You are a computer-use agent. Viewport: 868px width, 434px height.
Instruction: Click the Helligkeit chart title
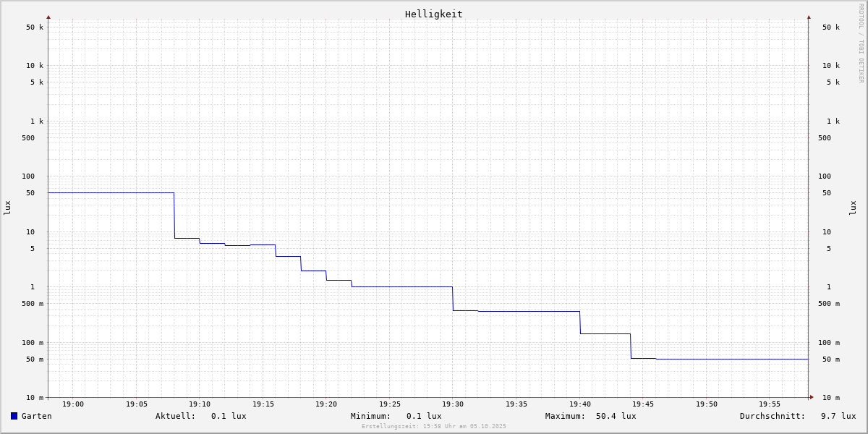434,14
